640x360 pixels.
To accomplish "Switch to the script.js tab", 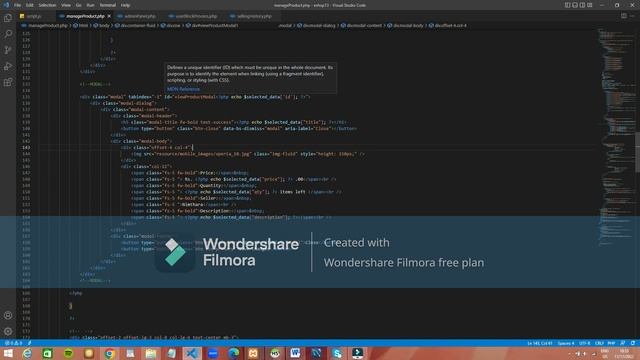I will pos(34,16).
